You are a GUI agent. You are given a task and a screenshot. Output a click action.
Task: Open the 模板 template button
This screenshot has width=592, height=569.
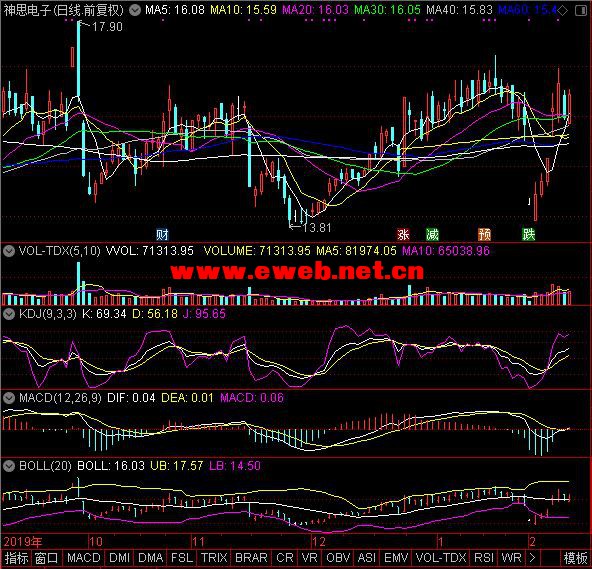575,558
